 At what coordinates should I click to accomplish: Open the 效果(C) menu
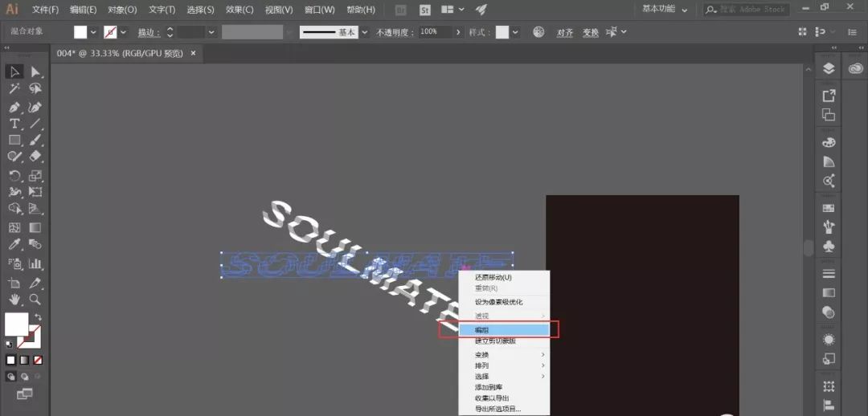click(x=240, y=10)
